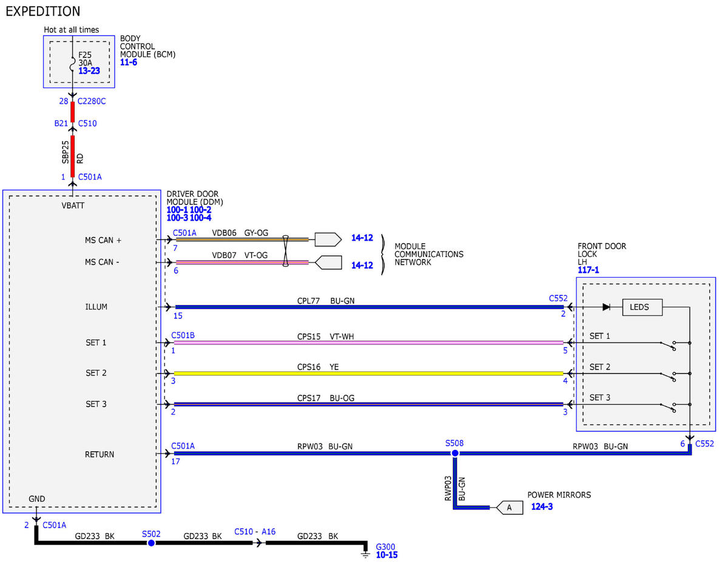
Task: Click the EXPEDITION title
Action: [x=42, y=11]
